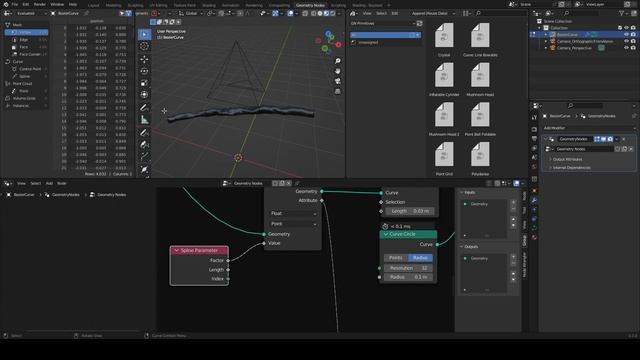Select the Scale tool in viewport toolbar
This screenshot has width=640, height=360.
144,83
